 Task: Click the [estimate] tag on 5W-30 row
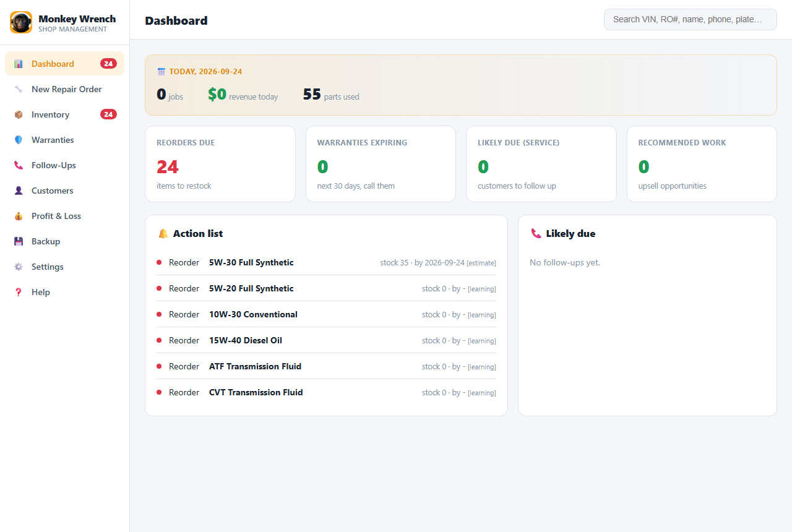(481, 263)
